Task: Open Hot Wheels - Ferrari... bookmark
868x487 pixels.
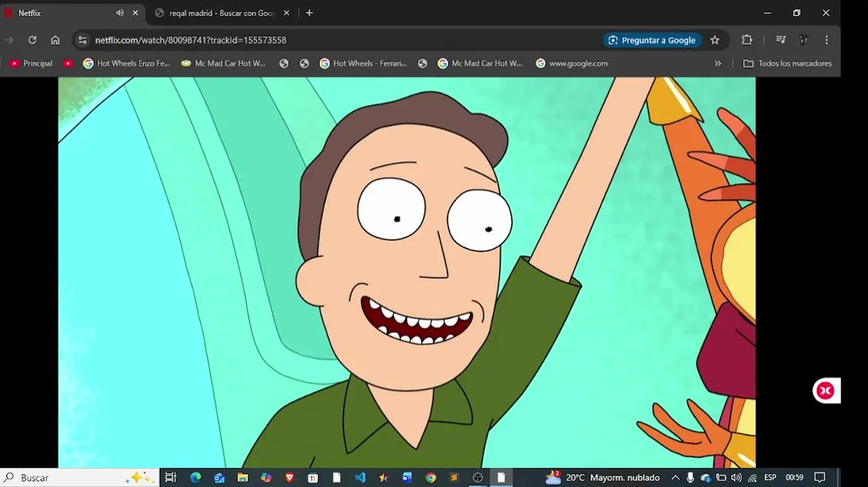Action: click(363, 63)
